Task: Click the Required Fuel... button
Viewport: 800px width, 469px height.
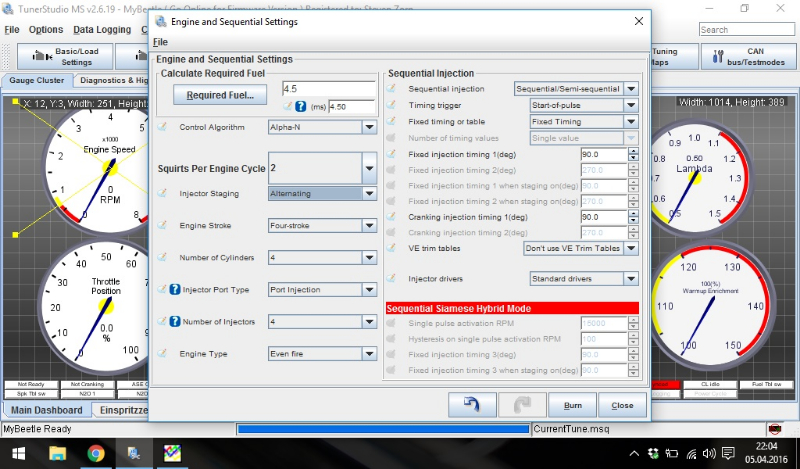Action: [220, 95]
